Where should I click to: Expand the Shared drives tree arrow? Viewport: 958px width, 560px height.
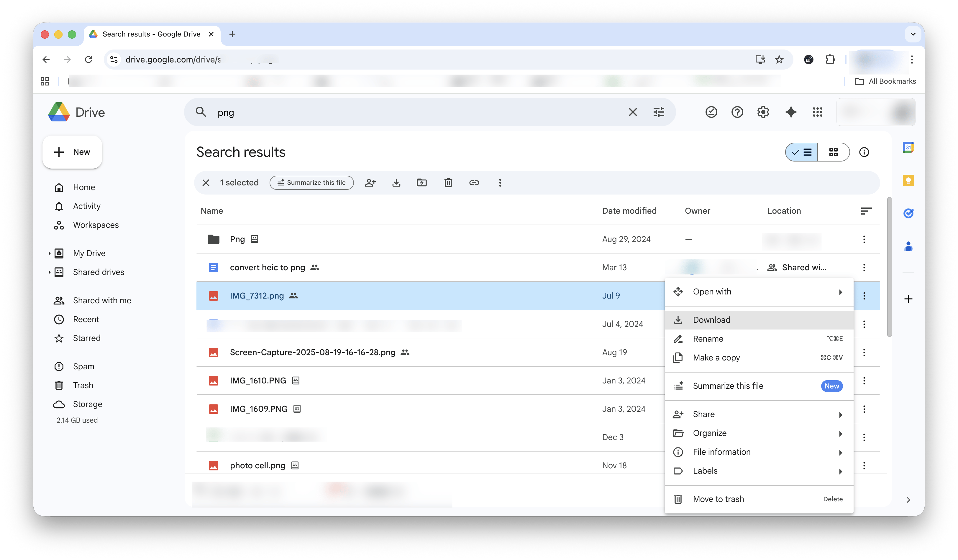(50, 272)
